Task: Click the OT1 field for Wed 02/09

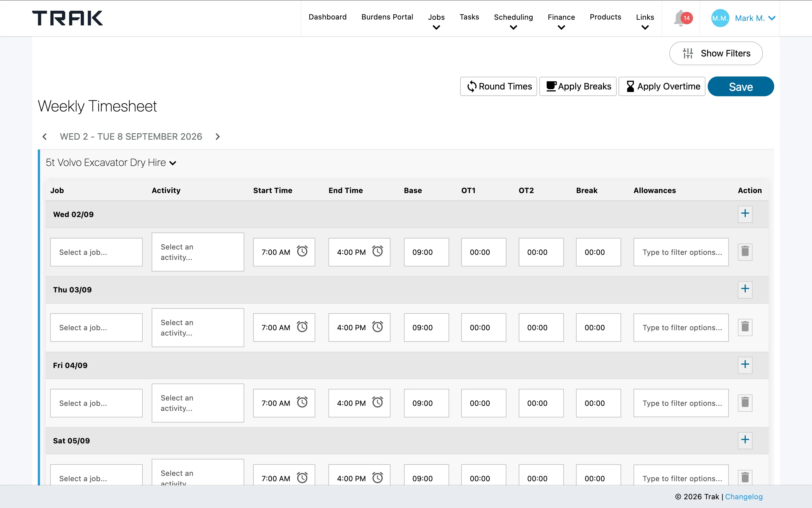Action: 484,252
